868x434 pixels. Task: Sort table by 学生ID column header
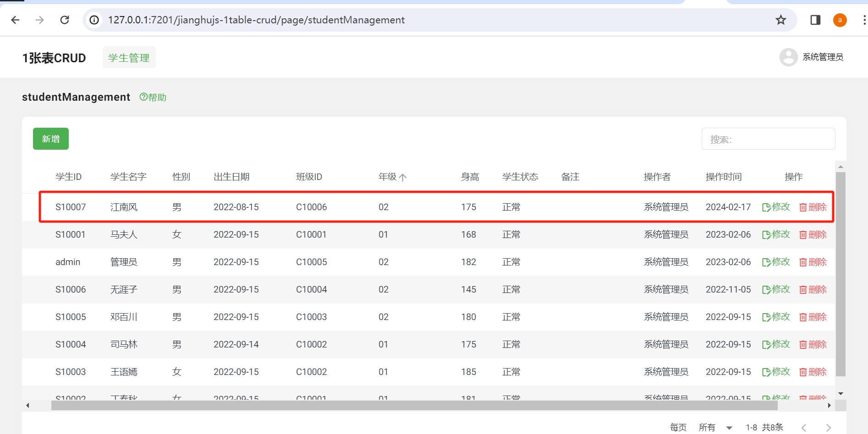[68, 177]
